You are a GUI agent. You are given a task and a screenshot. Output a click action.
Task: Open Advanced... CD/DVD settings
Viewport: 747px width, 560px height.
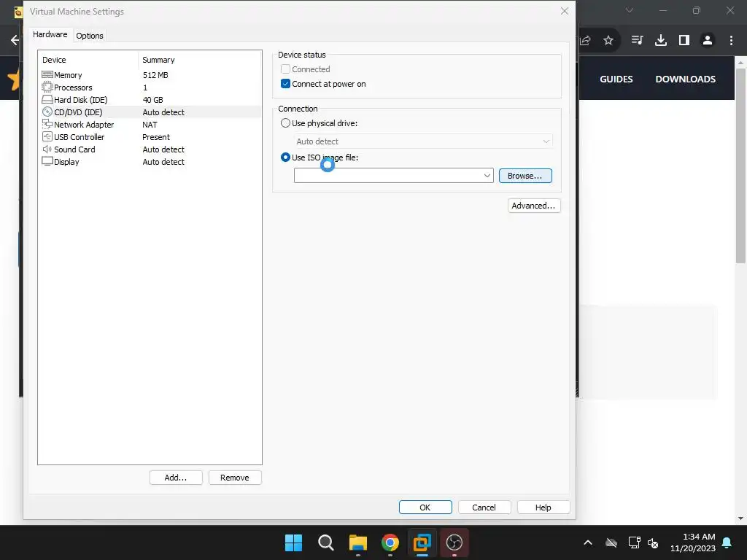[x=533, y=206]
